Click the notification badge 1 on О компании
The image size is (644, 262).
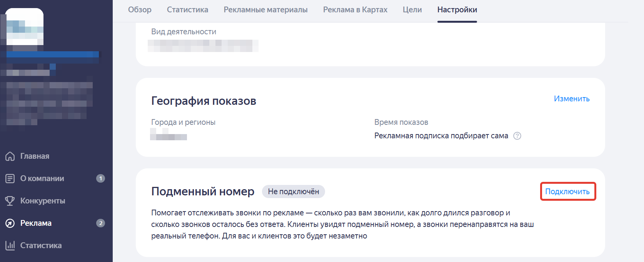coord(100,178)
